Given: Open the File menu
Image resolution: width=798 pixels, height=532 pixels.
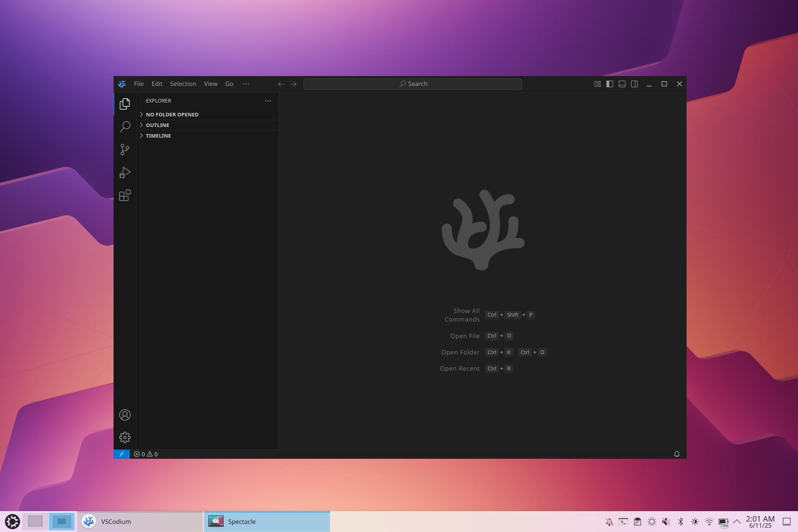Looking at the screenshot, I should pyautogui.click(x=139, y=84).
